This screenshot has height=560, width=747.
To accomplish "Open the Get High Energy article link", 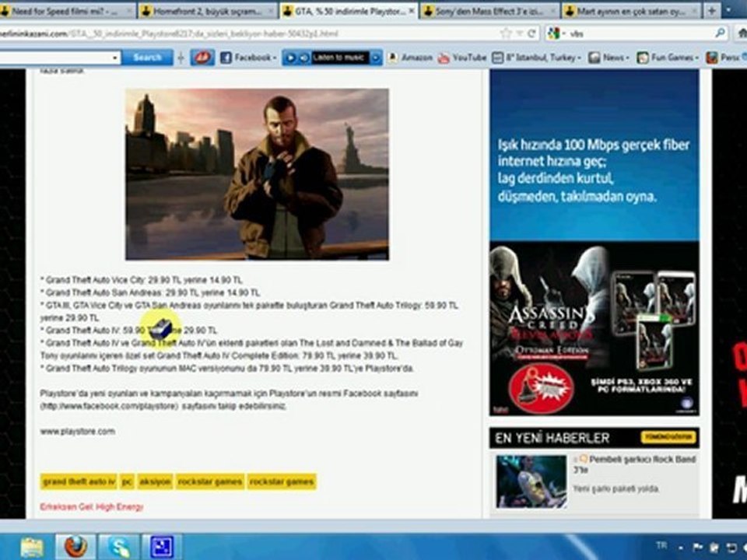I will point(92,507).
